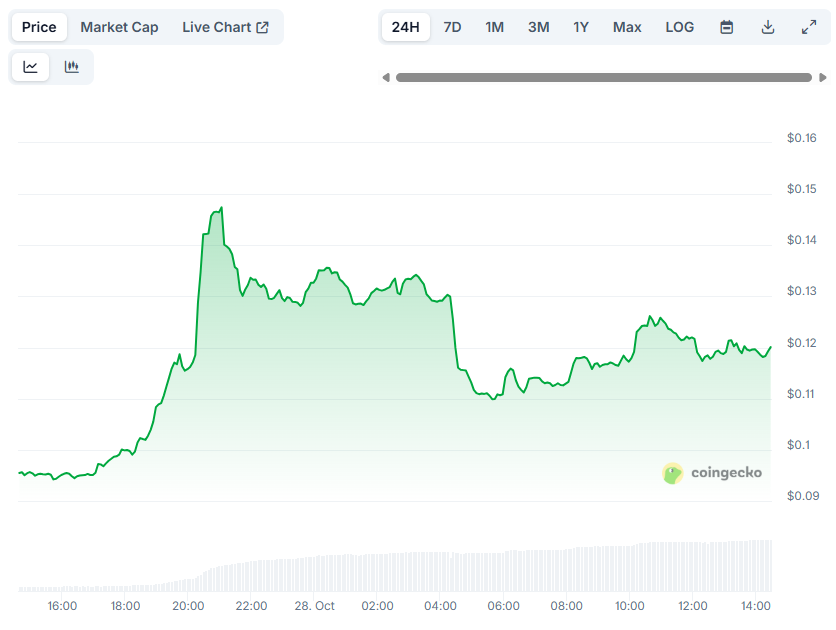Choose the Max time range
836x630 pixels.
click(627, 27)
